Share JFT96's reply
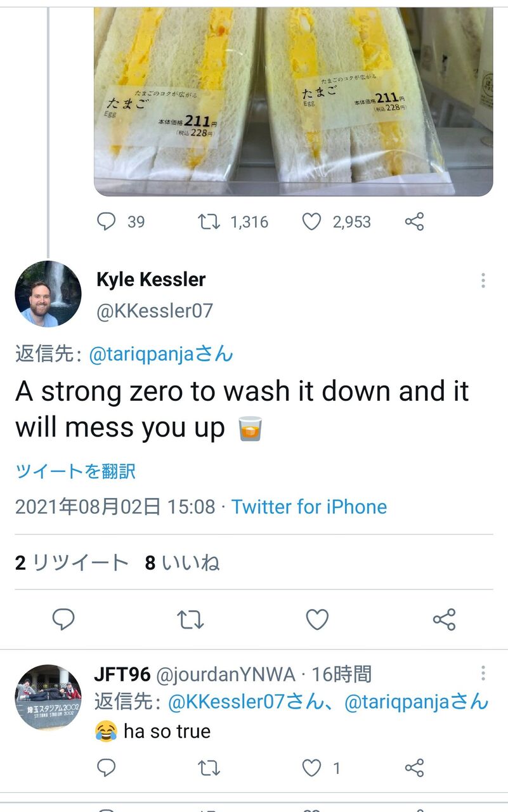Viewport: 508px width, 812px height. 414,768
